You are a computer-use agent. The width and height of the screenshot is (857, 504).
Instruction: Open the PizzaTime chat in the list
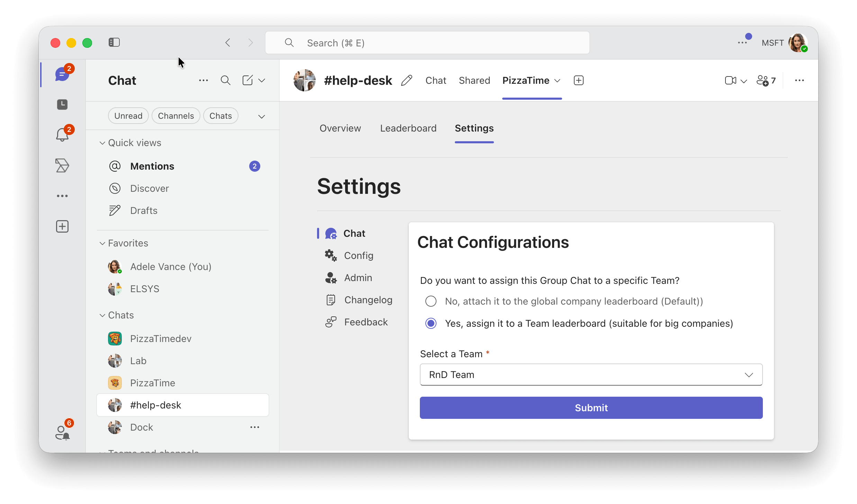[x=183, y=383]
